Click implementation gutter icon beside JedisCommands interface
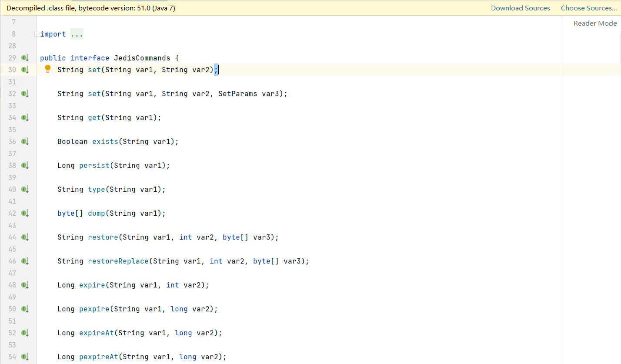Viewport: 621px width, 364px height. 24,58
